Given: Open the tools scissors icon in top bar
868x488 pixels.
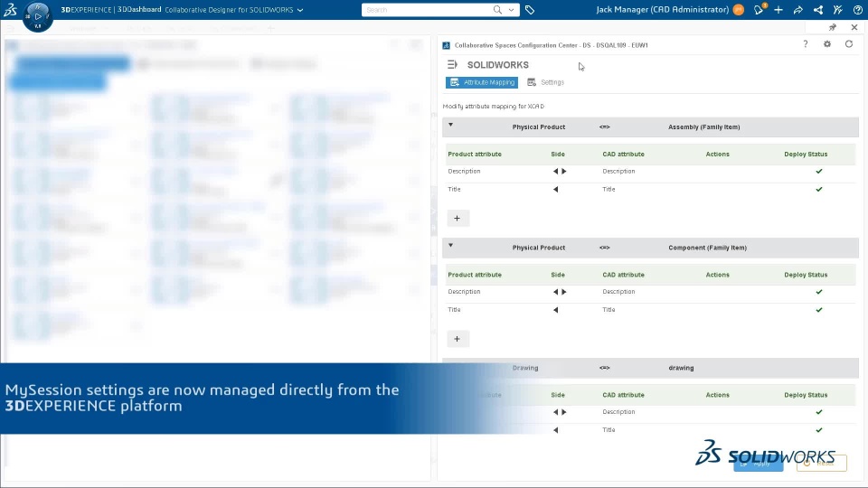Looking at the screenshot, I should (837, 9).
